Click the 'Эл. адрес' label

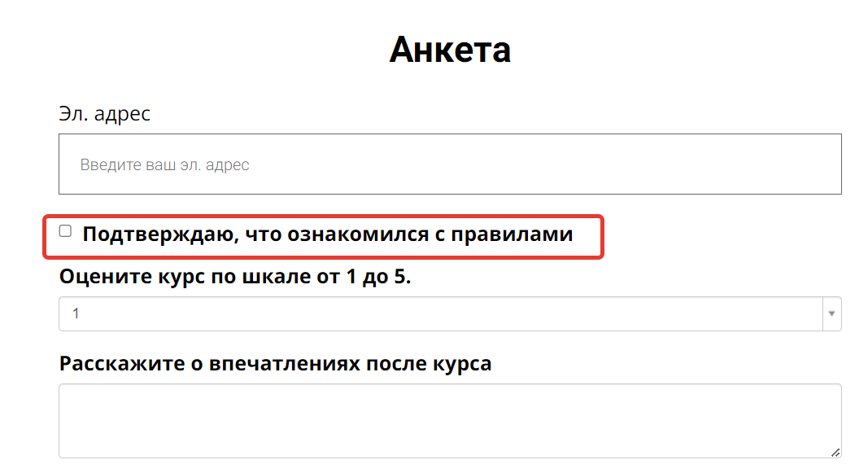[105, 113]
